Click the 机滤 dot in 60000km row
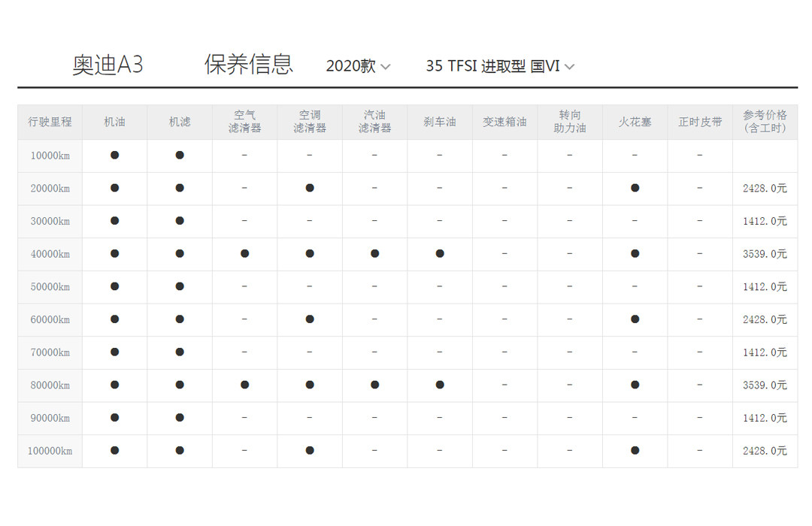 point(180,319)
